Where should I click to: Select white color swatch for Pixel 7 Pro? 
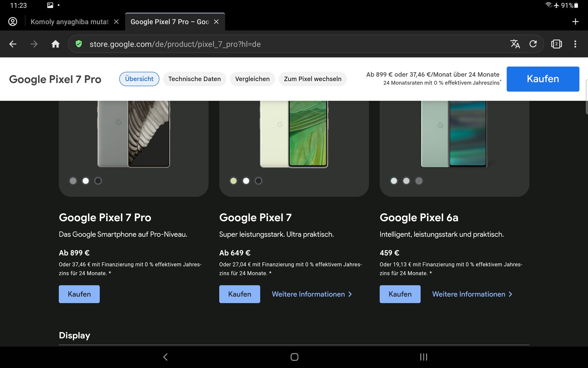point(86,181)
